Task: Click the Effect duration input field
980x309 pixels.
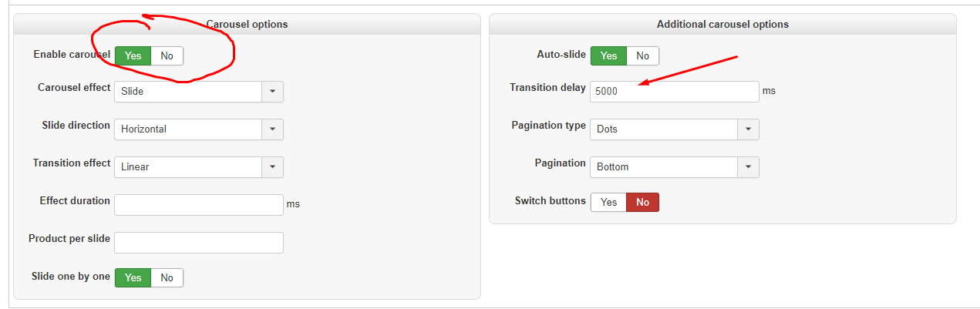Action: click(199, 204)
